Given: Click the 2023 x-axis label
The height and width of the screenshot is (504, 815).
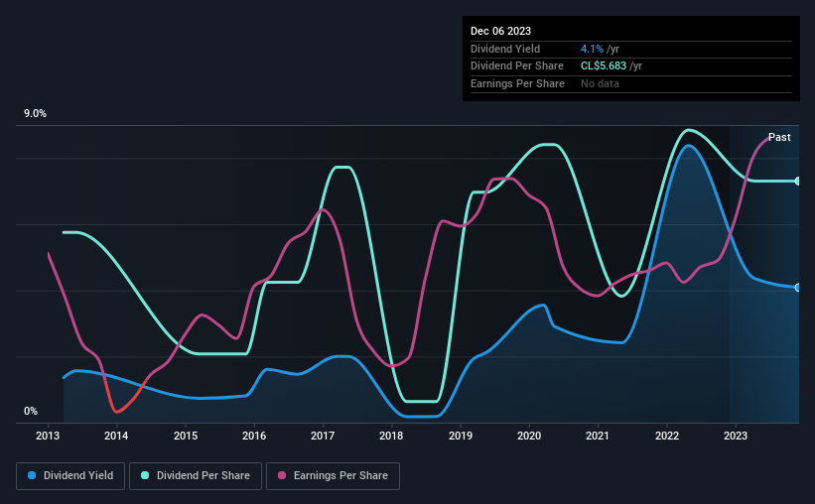Looking at the screenshot, I should click(736, 436).
